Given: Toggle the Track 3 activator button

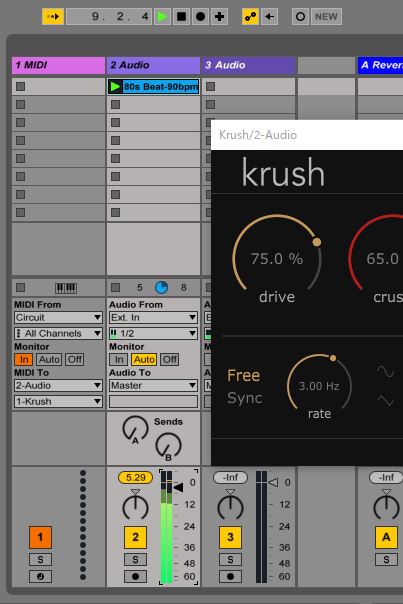Looking at the screenshot, I should pyautogui.click(x=230, y=537).
